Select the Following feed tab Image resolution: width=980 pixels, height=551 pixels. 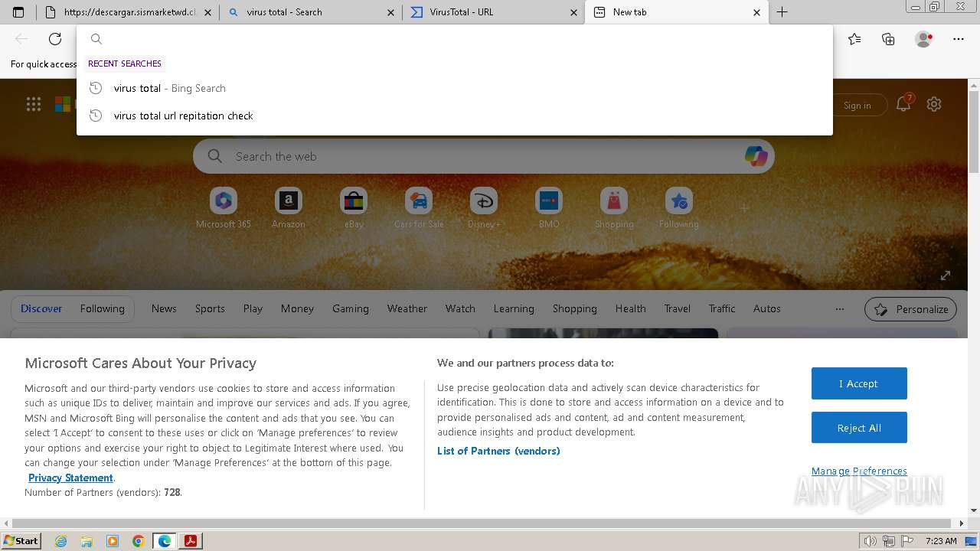(x=102, y=308)
